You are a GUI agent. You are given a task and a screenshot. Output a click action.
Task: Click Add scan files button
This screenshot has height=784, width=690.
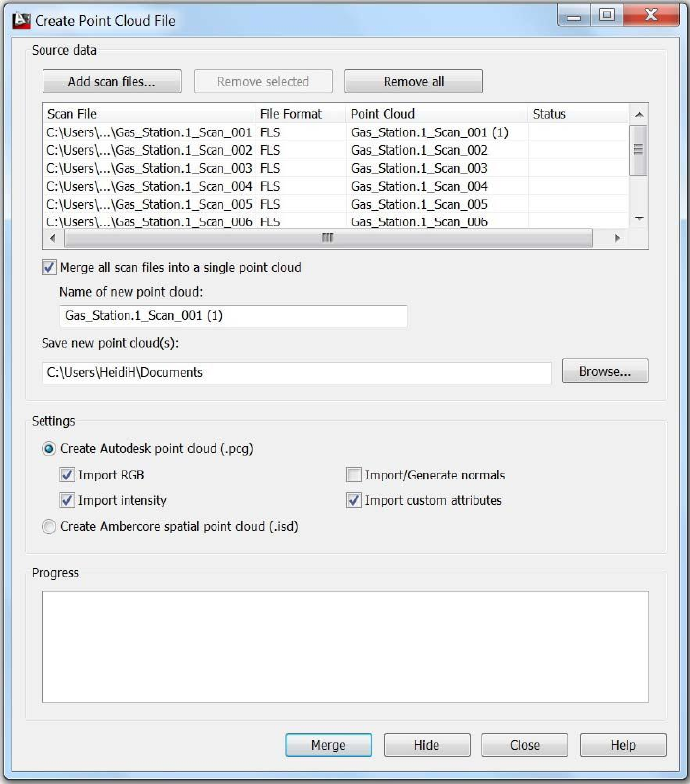click(x=112, y=81)
